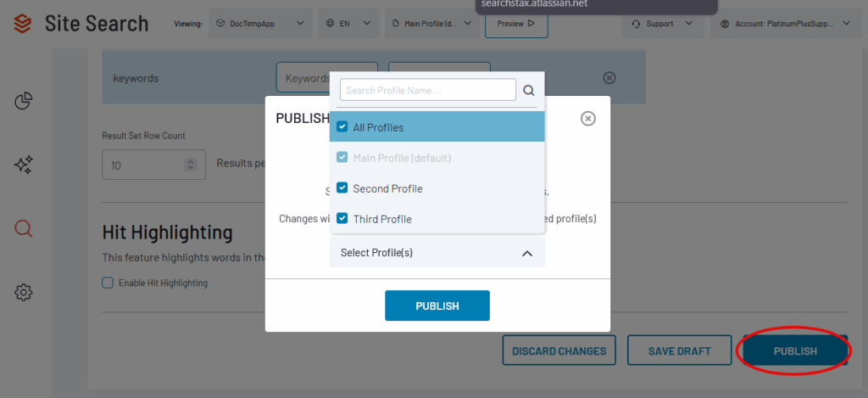This screenshot has height=398, width=868.
Task: Toggle the All Profiles checkbox
Action: point(342,127)
